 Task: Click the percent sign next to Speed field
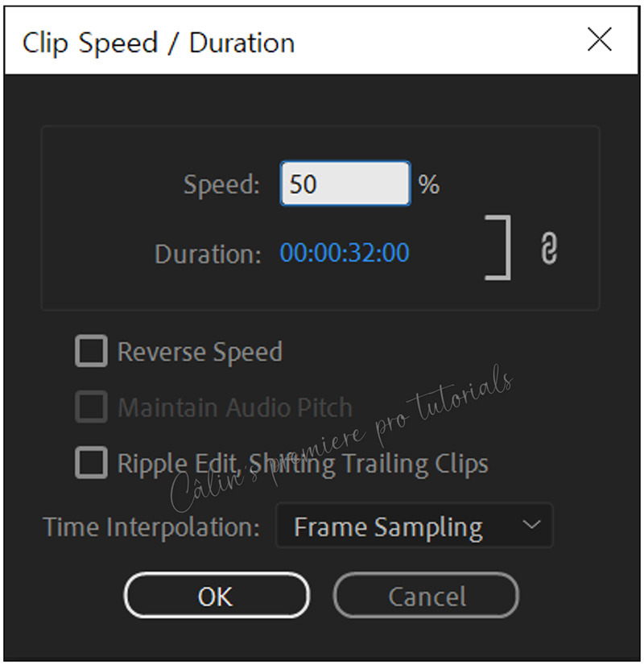(x=428, y=184)
